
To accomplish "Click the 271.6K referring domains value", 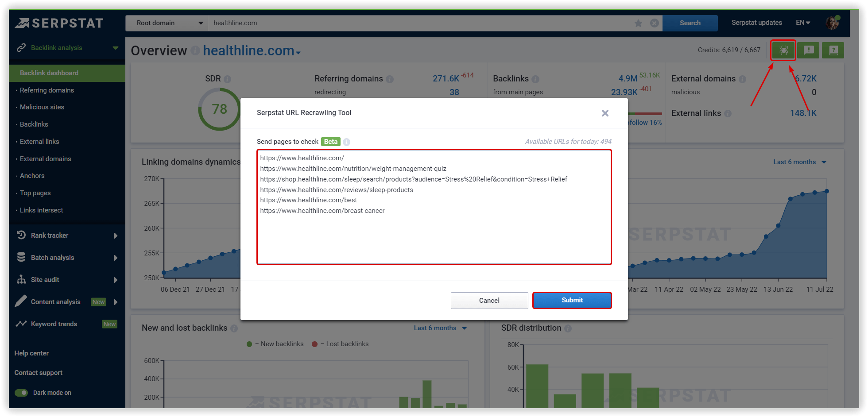I will (x=446, y=79).
